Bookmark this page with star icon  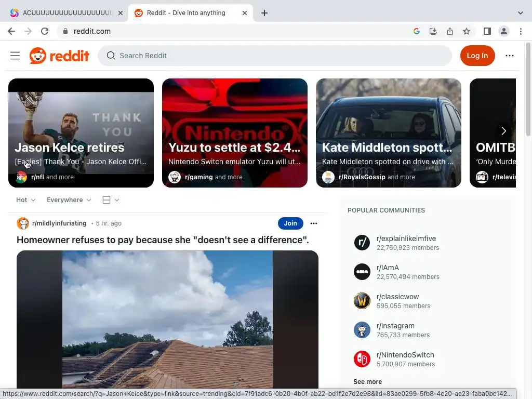pos(467,31)
